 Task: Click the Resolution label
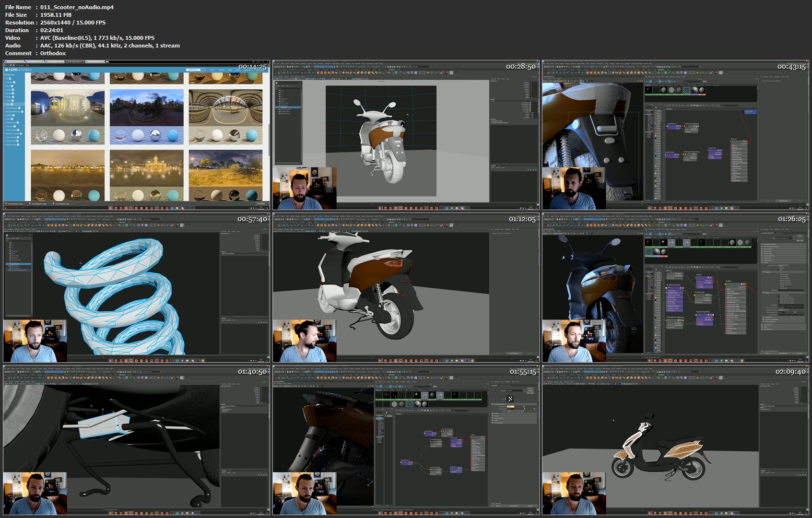pos(20,23)
